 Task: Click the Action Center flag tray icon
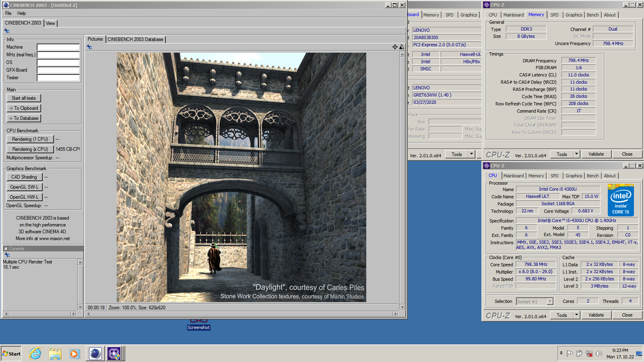tap(570, 354)
